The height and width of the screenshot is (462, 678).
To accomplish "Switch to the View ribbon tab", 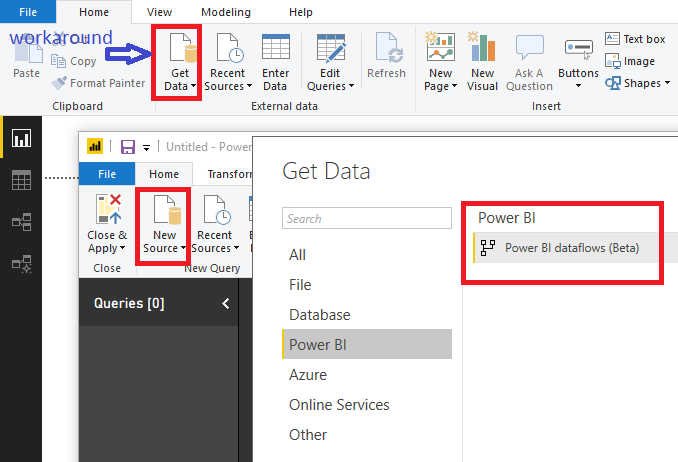I will click(159, 12).
